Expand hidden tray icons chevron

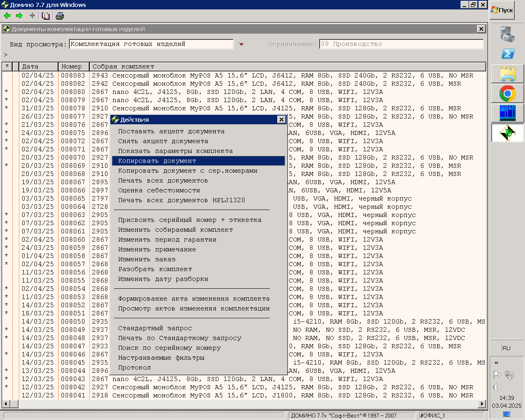click(x=496, y=363)
